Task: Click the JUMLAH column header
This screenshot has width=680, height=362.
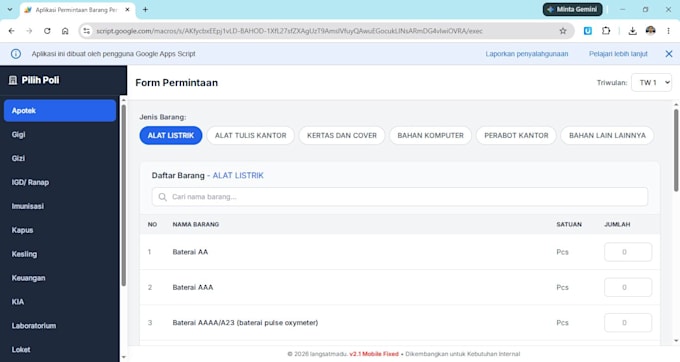Action: pyautogui.click(x=617, y=224)
